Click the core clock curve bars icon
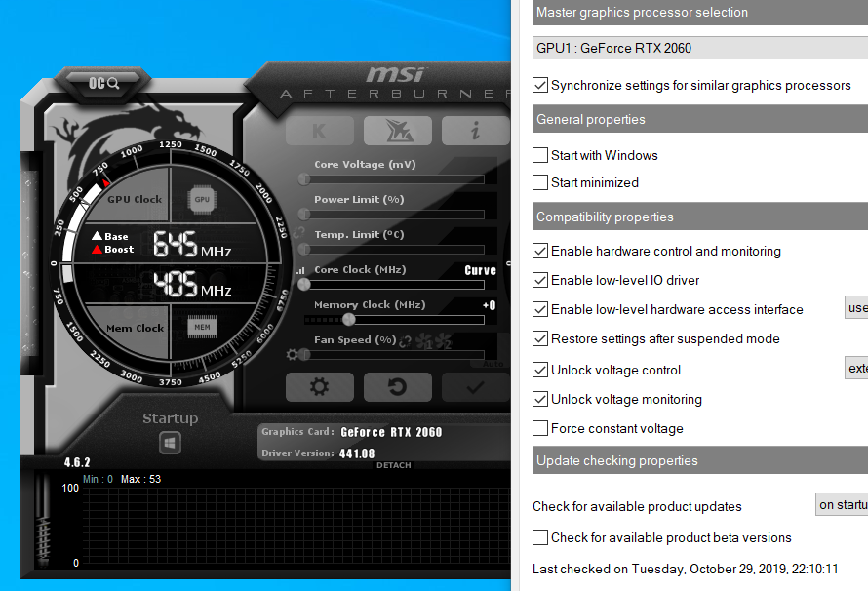This screenshot has width=868, height=591. 300,270
